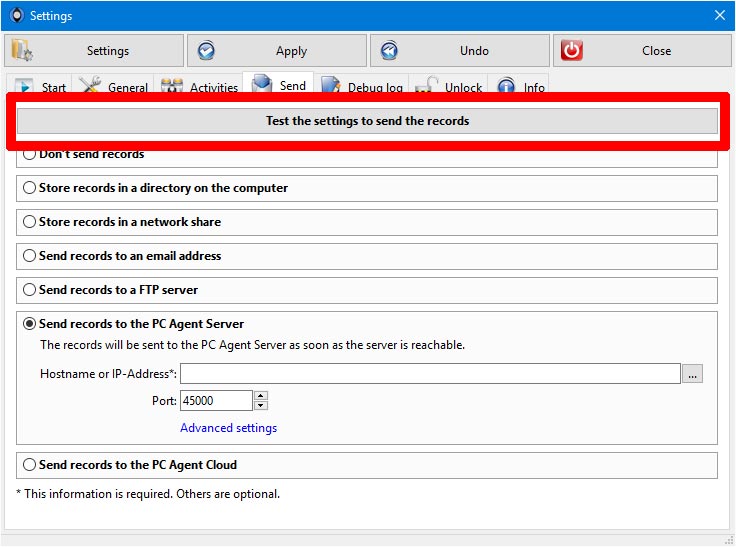This screenshot has width=736, height=547.
Task: Click the browse button beside hostname field
Action: coord(693,374)
